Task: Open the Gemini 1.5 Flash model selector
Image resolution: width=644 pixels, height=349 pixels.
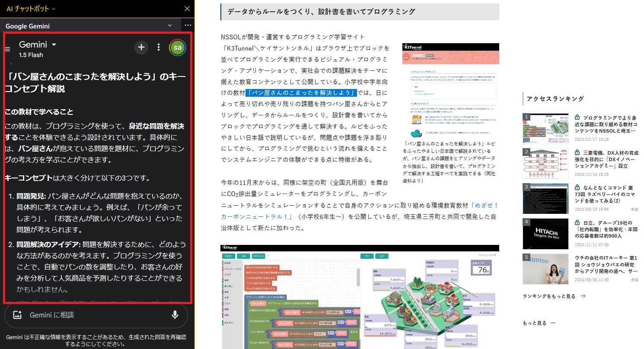Action: pyautogui.click(x=38, y=49)
